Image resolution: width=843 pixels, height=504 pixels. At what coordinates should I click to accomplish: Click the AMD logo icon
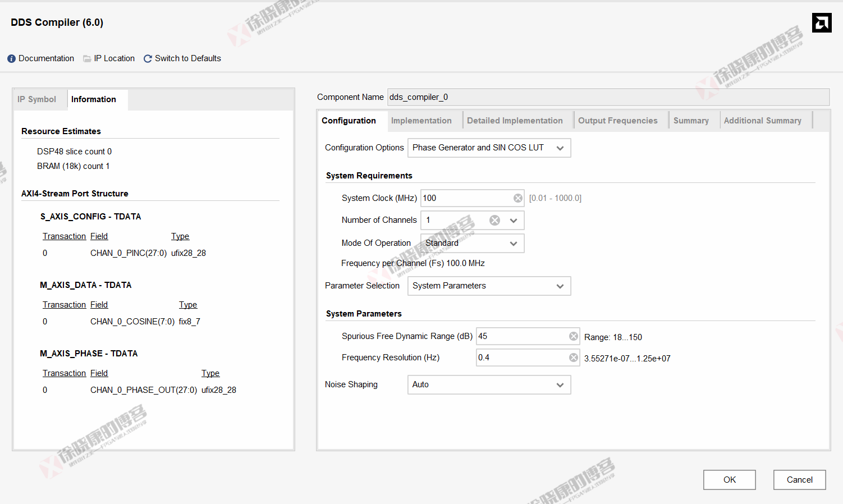click(x=821, y=23)
